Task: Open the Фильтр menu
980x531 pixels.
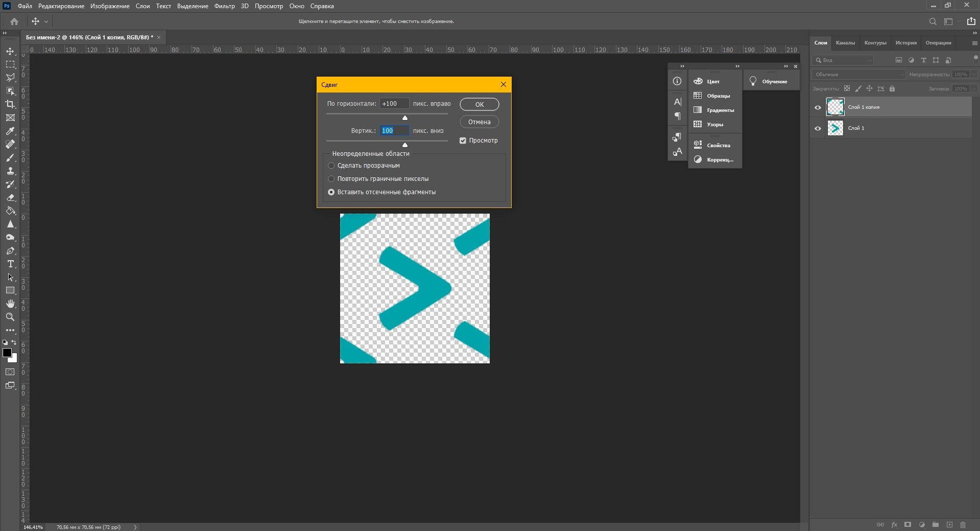Action: point(224,6)
